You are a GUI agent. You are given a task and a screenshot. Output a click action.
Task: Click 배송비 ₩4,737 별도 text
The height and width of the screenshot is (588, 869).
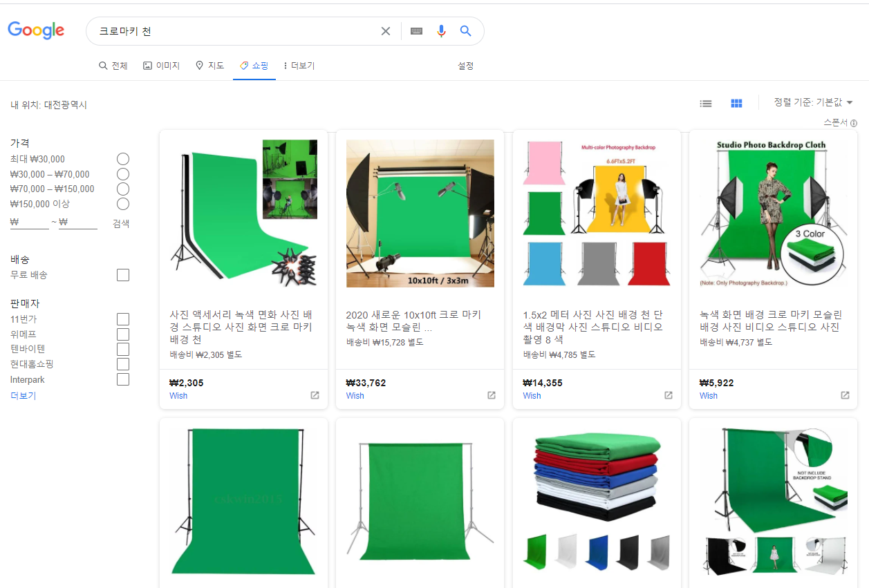(x=736, y=342)
